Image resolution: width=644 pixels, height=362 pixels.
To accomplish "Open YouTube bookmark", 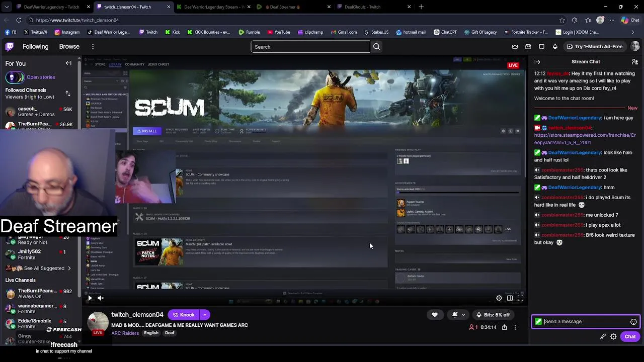I will coord(279,32).
